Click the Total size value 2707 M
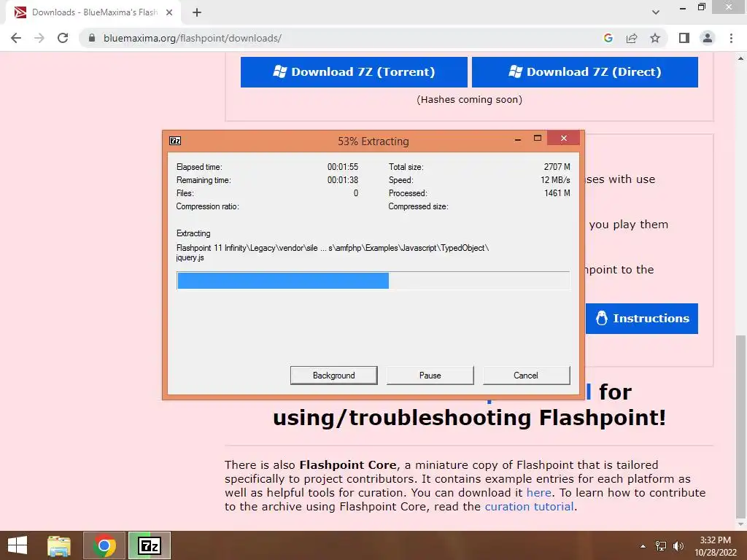This screenshot has height=560, width=747. tap(557, 167)
